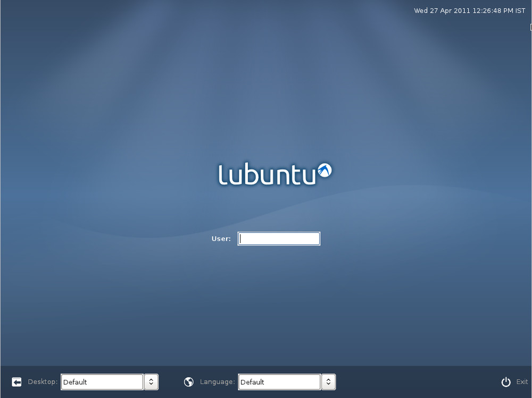The image size is (532, 398).
Task: Click inside the User name field
Action: point(278,238)
